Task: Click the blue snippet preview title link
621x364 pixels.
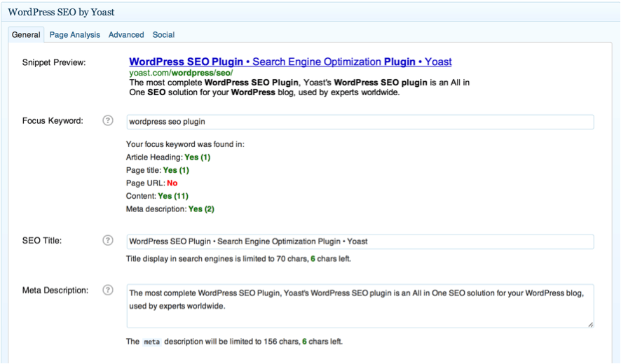Action: coord(290,62)
